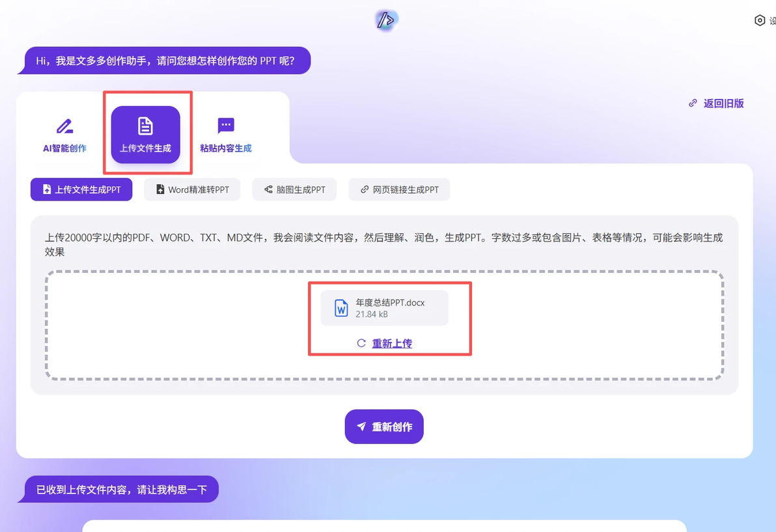776x532 pixels.
Task: Select the 脑图生成PPT option
Action: 294,189
